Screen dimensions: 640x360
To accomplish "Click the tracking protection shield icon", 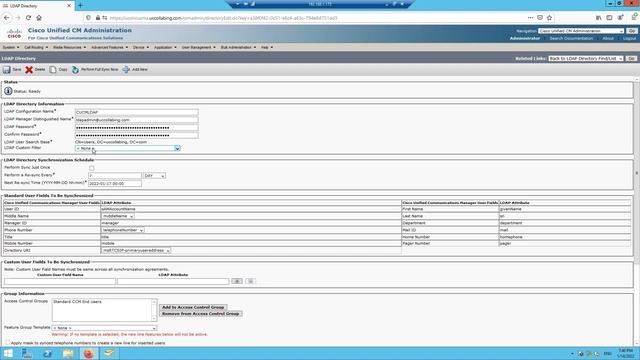I will (88, 18).
